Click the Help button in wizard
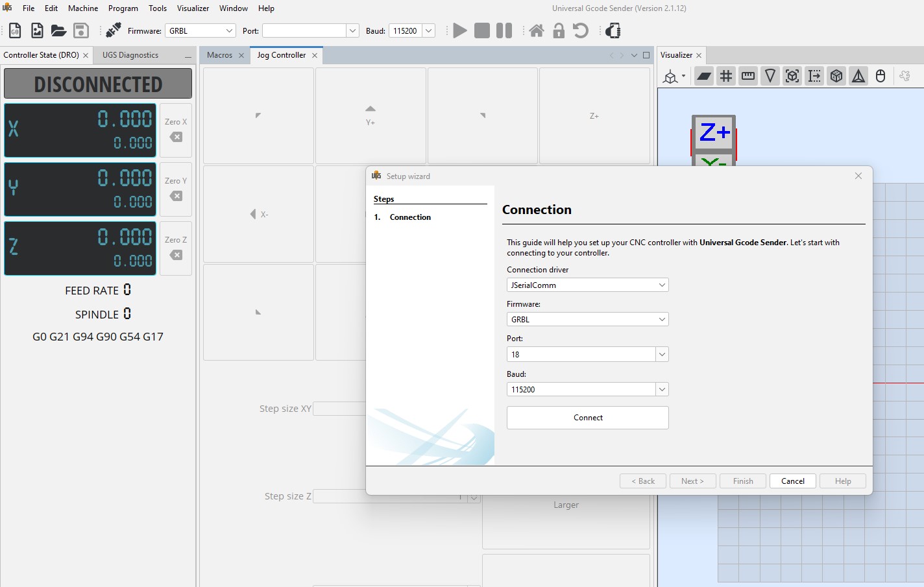924x587 pixels. tap(843, 481)
